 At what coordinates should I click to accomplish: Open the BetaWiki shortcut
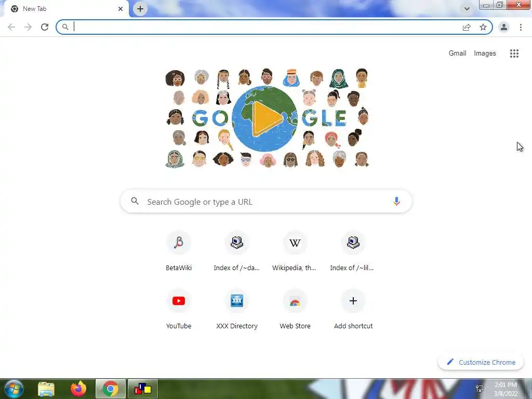point(179,251)
